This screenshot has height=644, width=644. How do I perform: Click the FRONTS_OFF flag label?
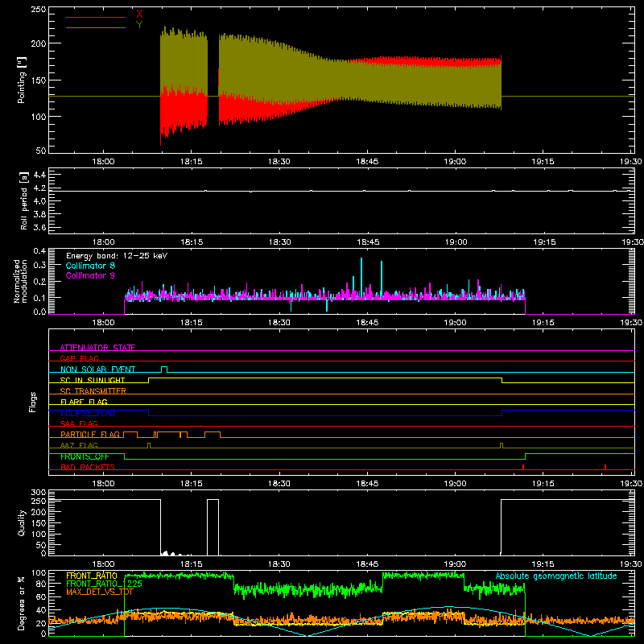pos(85,456)
